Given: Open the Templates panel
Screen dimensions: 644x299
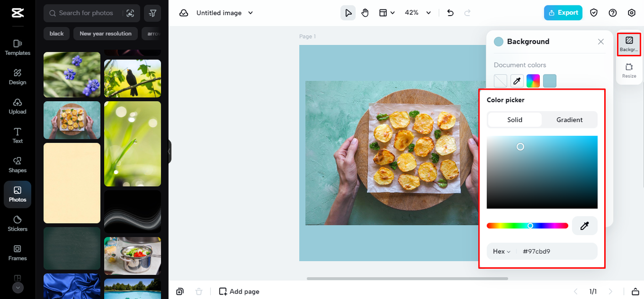Looking at the screenshot, I should pyautogui.click(x=18, y=47).
